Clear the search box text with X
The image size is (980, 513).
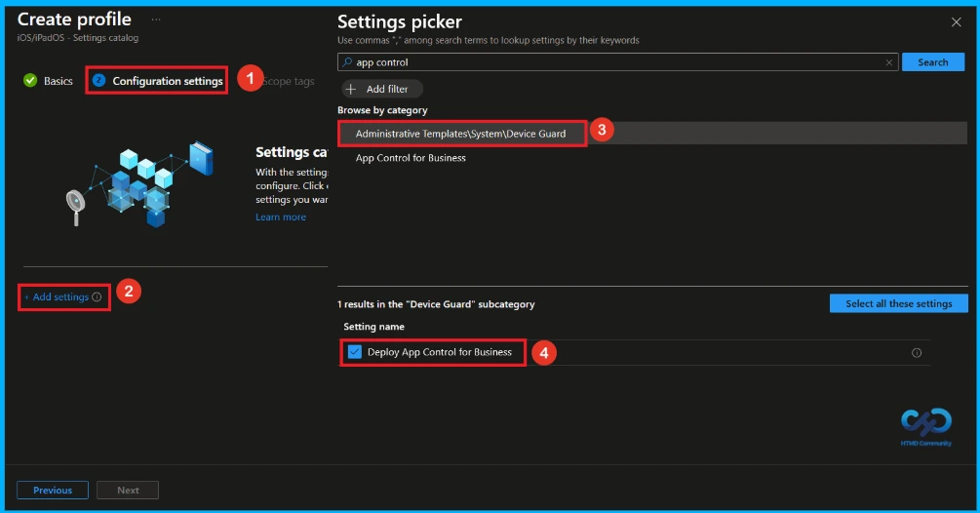point(888,62)
